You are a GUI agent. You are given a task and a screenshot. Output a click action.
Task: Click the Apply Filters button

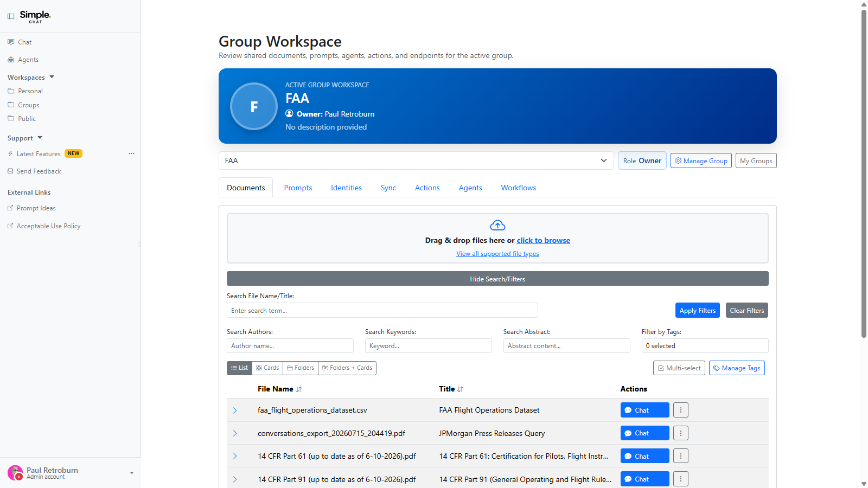tap(697, 310)
